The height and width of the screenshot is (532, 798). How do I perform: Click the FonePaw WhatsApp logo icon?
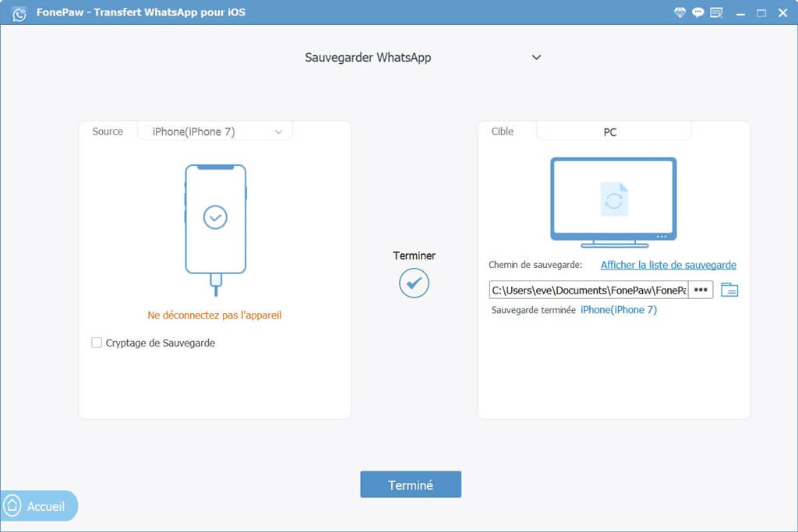[19, 13]
